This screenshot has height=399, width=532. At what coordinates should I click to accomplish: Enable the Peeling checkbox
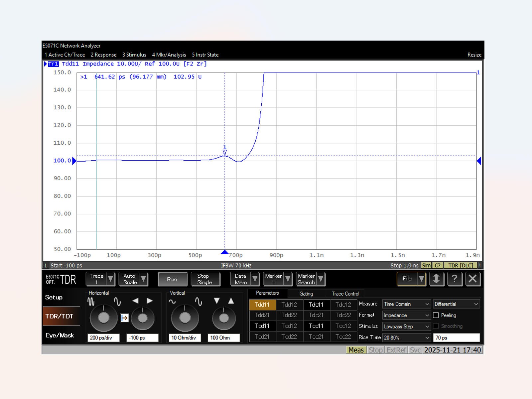tap(436, 315)
